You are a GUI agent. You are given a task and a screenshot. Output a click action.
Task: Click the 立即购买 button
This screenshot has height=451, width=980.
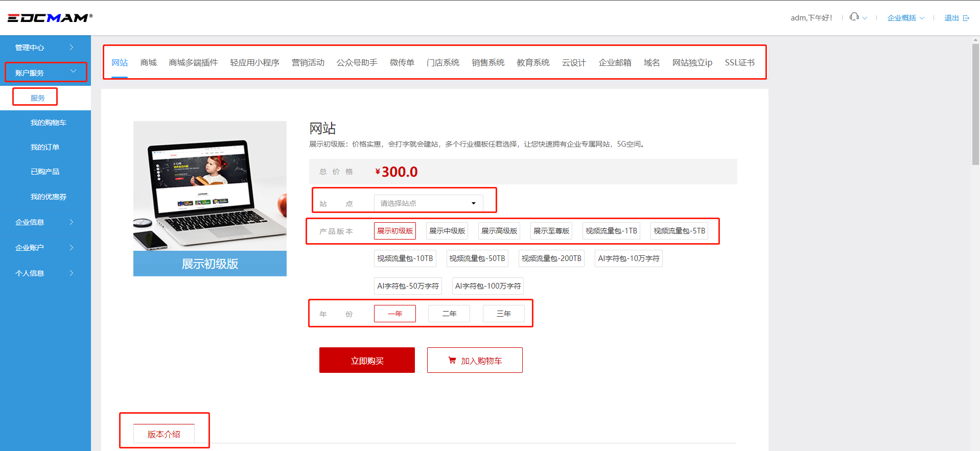pos(367,361)
